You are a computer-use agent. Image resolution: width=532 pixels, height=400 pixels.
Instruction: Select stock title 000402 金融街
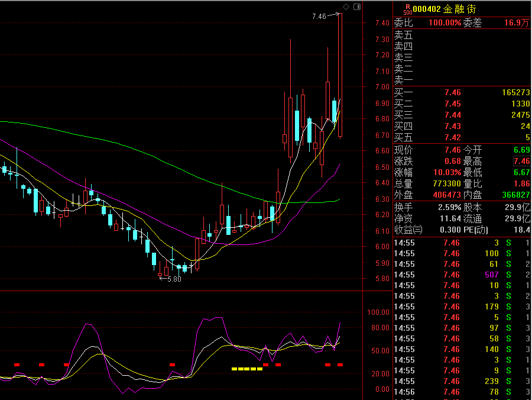tap(443, 9)
